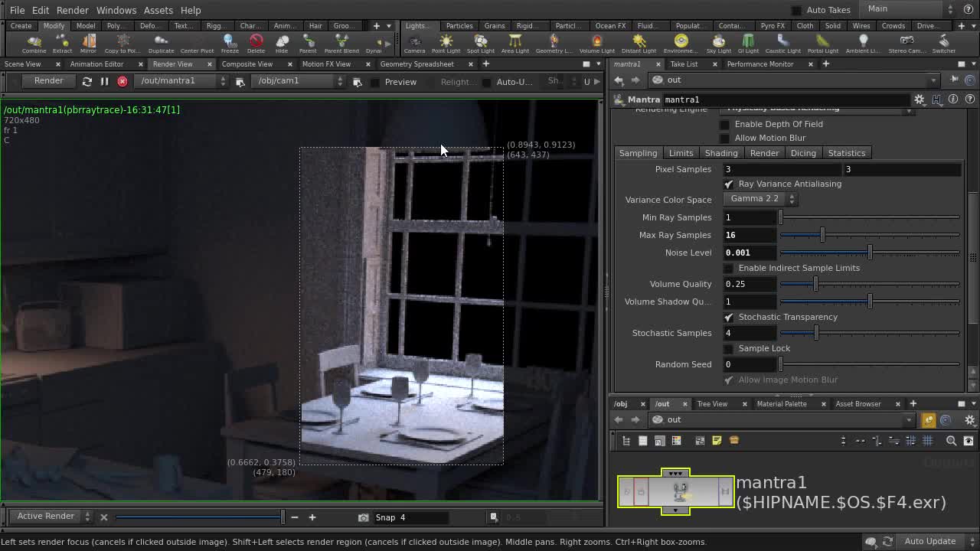This screenshot has width=980, height=551.
Task: Switch to the Performance Monitor tab
Action: point(759,64)
